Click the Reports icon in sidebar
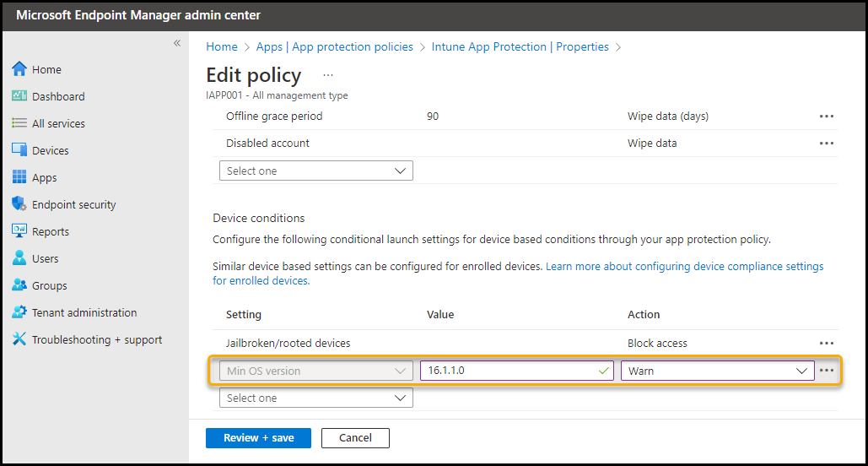The height and width of the screenshot is (466, 868). coord(19,231)
